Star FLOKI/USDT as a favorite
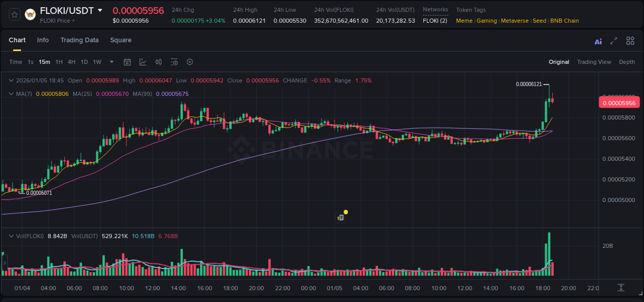 click(x=14, y=14)
